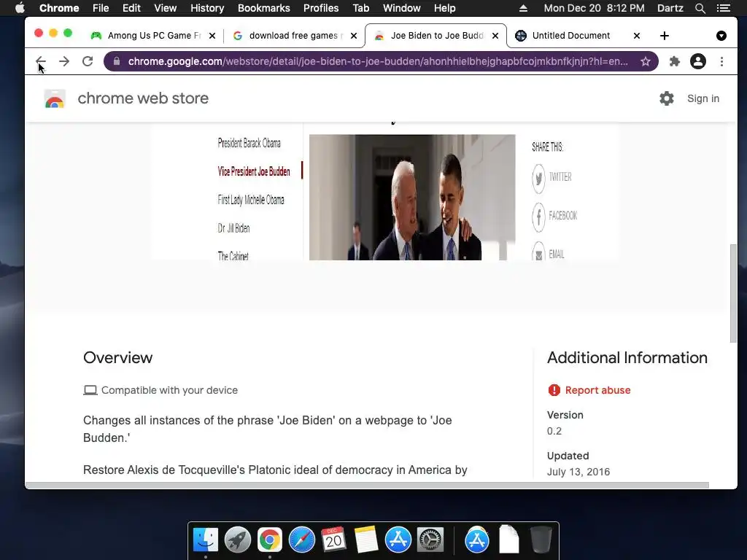
Task: Open App Store icon beside the Trash
Action: (x=477, y=540)
